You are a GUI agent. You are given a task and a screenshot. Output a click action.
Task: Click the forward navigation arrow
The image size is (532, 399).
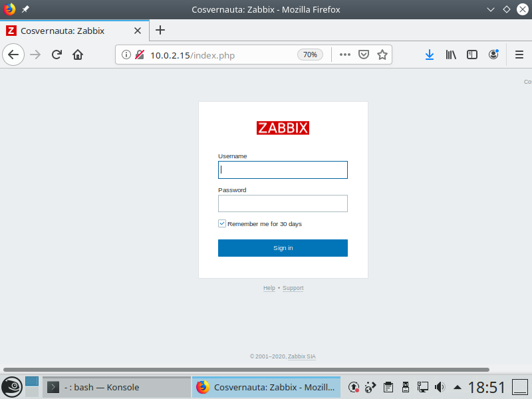pyautogui.click(x=35, y=55)
